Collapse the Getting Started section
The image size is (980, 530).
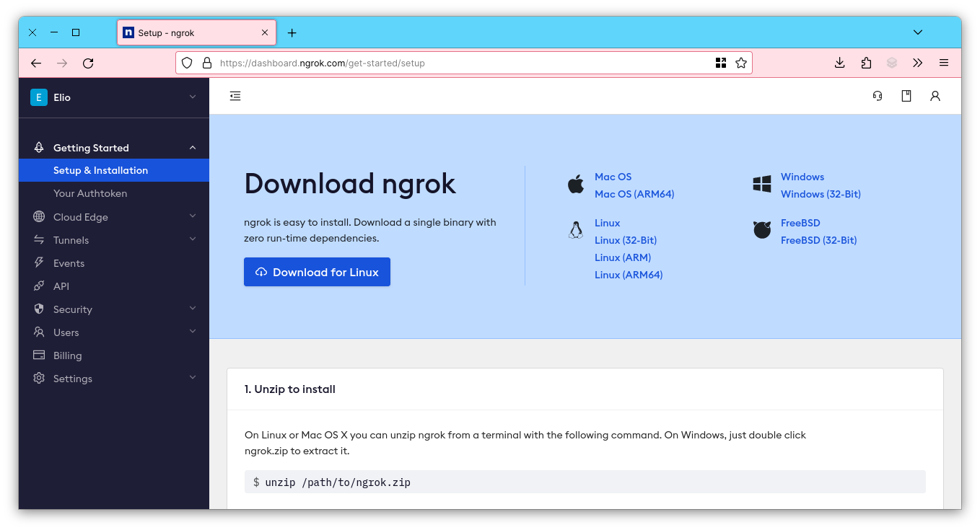click(x=192, y=146)
